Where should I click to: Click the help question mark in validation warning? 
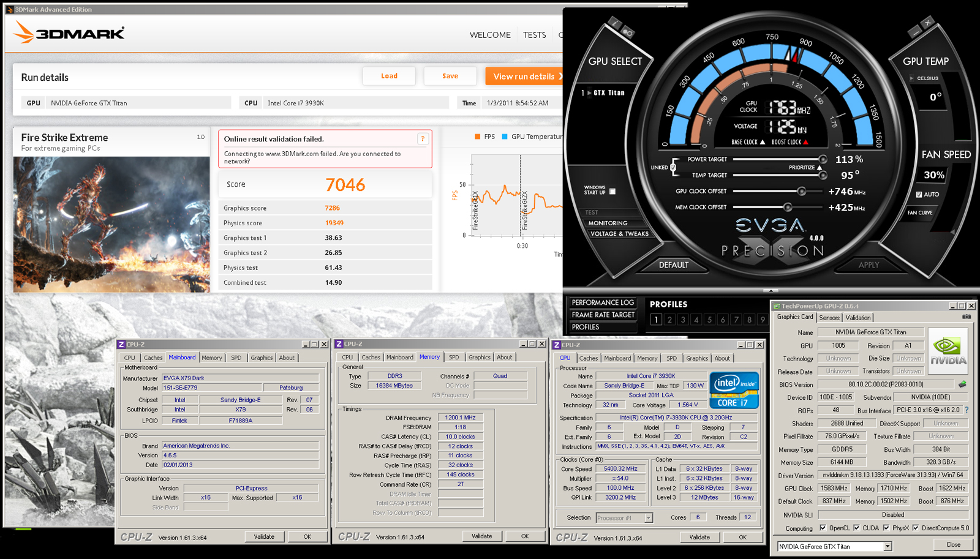[x=423, y=139]
